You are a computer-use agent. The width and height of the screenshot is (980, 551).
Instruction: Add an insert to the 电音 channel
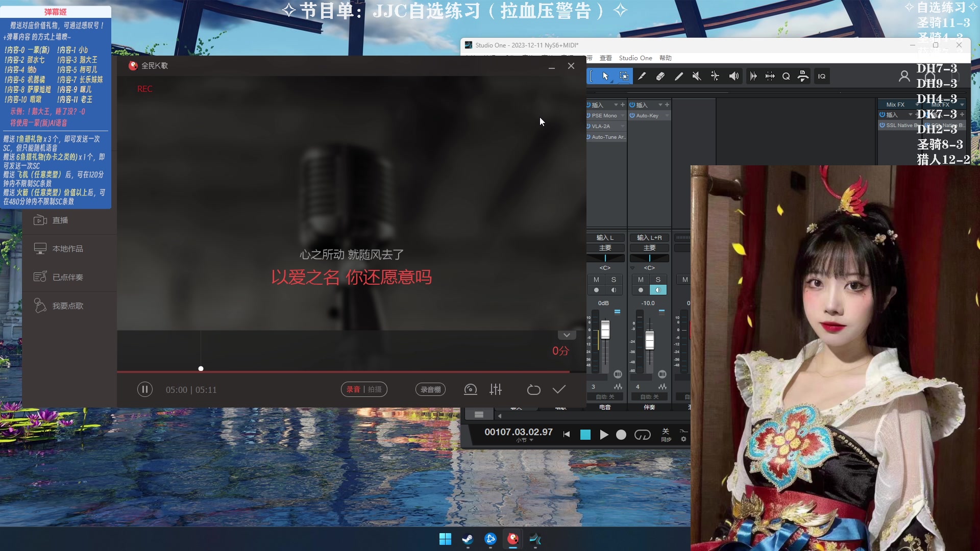click(x=623, y=105)
